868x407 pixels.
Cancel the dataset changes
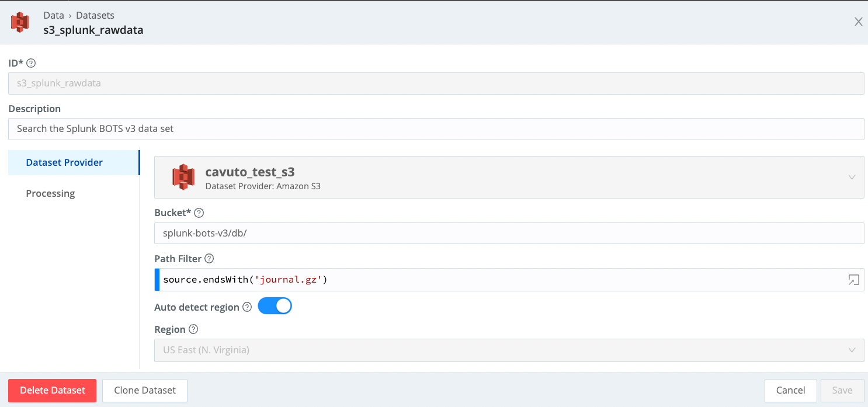tap(790, 390)
